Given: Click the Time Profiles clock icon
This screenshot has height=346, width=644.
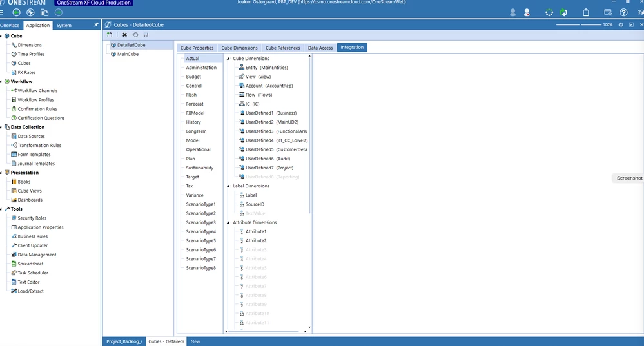Looking at the screenshot, I should click(x=14, y=54).
